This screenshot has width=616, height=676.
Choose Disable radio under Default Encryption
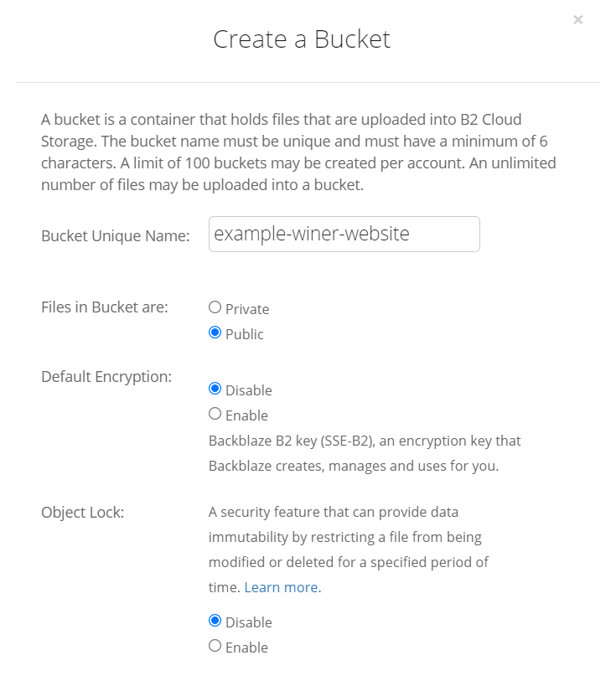pyautogui.click(x=215, y=389)
